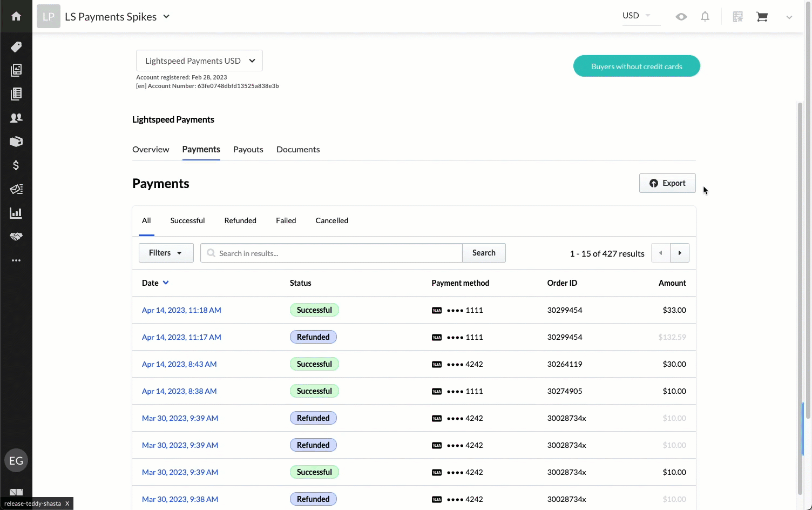Open the bar chart reports icon

16,212
